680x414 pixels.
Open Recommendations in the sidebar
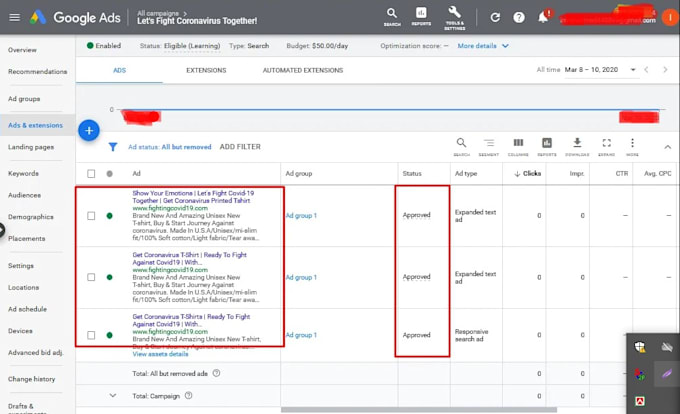coord(37,72)
